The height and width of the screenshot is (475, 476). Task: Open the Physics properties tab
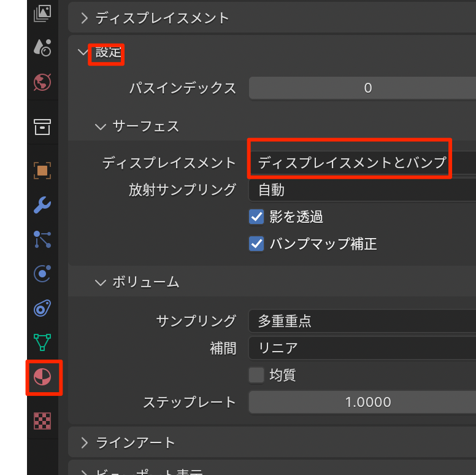pos(42,274)
